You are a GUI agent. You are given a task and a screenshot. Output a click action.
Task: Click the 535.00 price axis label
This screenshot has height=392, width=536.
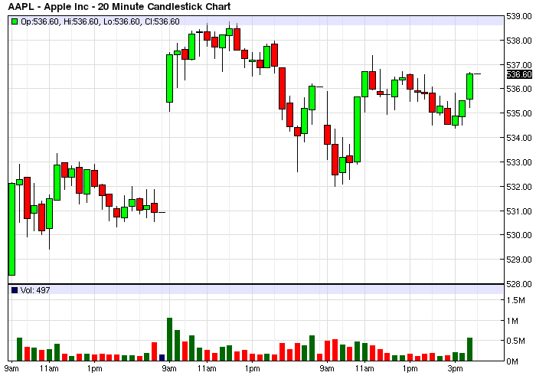pyautogui.click(x=519, y=113)
